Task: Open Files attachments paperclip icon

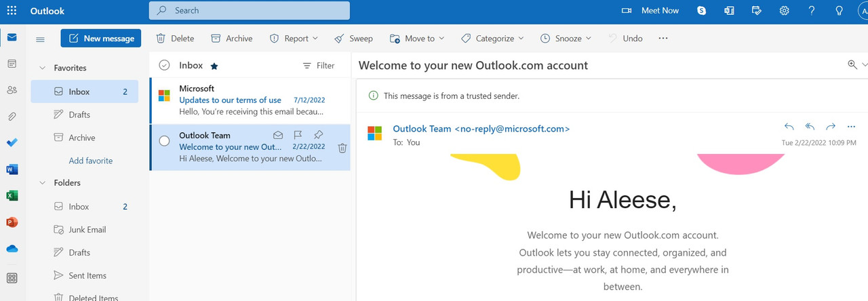Action: click(x=12, y=117)
